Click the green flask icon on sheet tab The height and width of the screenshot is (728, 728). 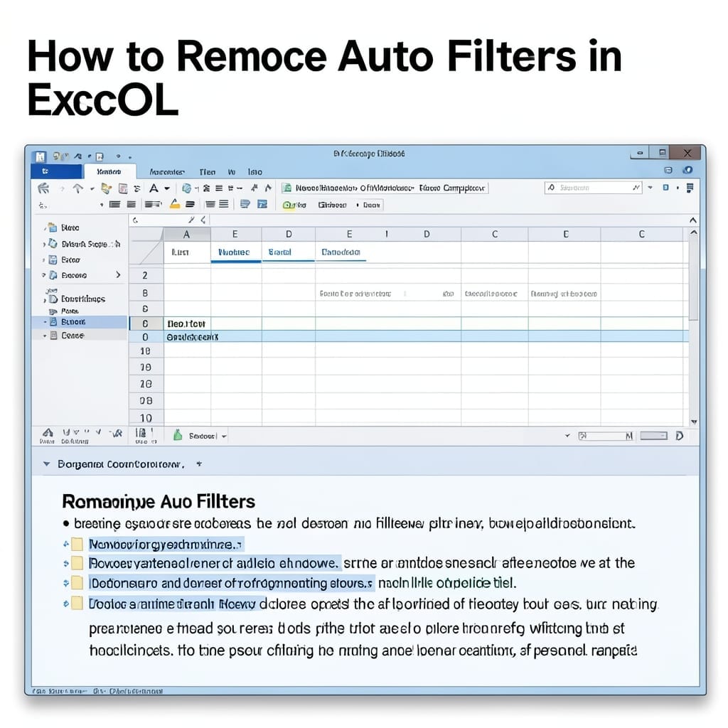[x=177, y=435]
